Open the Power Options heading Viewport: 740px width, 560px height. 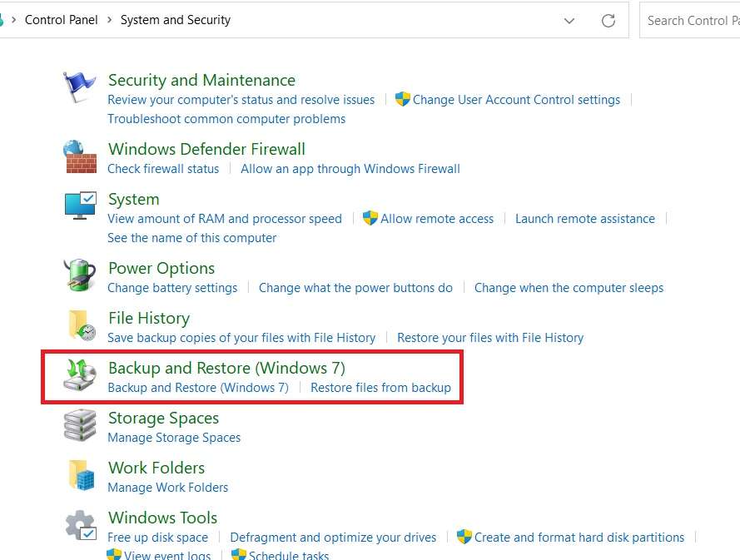click(161, 269)
